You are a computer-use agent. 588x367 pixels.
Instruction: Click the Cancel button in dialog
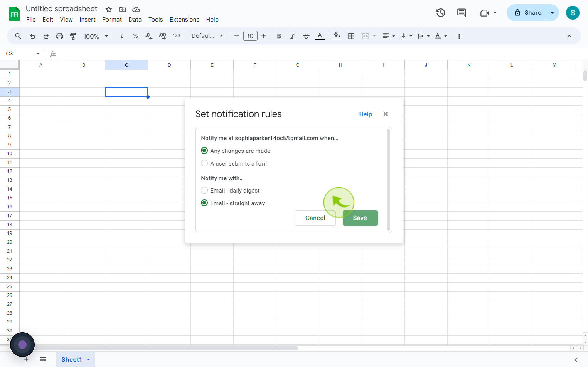(315, 218)
